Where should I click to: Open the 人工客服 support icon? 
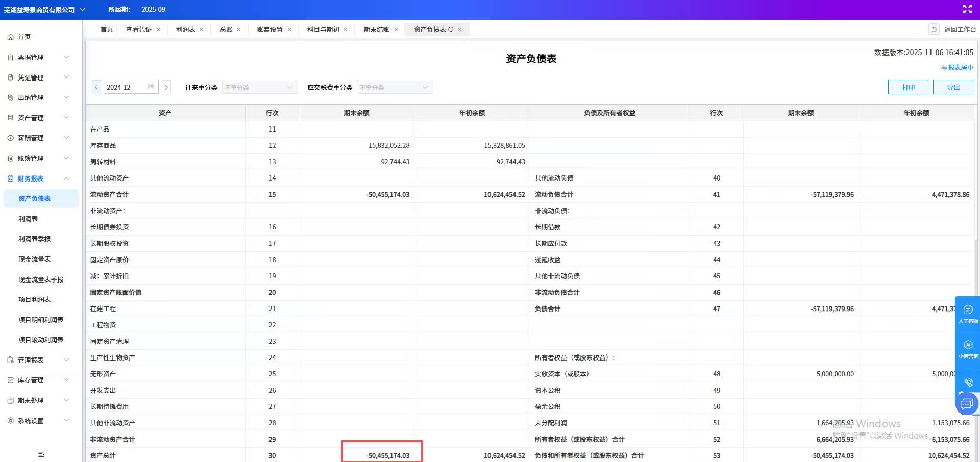click(968, 314)
